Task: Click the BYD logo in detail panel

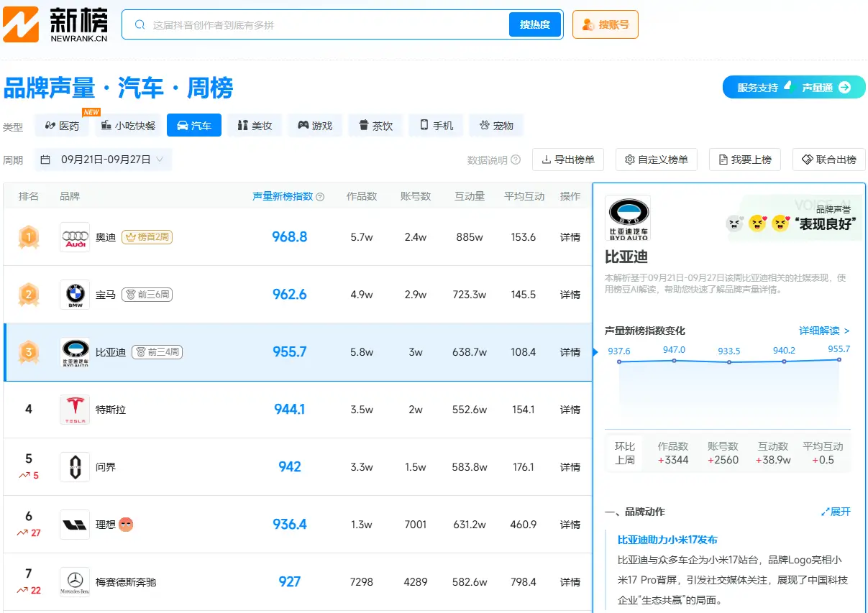Action: [627, 218]
